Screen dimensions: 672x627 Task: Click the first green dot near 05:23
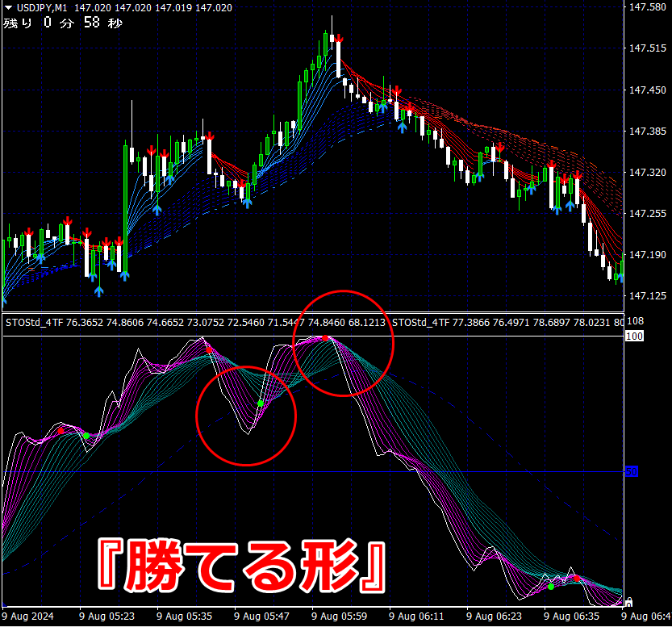click(x=86, y=436)
